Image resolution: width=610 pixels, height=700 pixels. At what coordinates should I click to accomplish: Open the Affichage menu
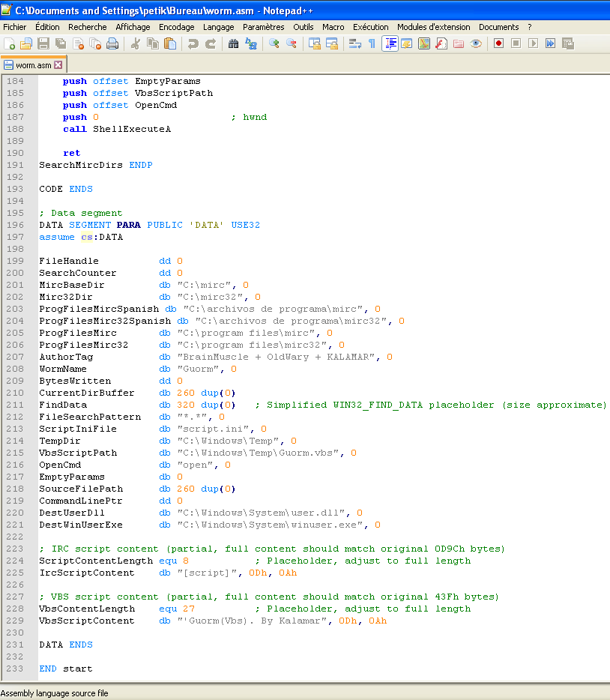(133, 27)
